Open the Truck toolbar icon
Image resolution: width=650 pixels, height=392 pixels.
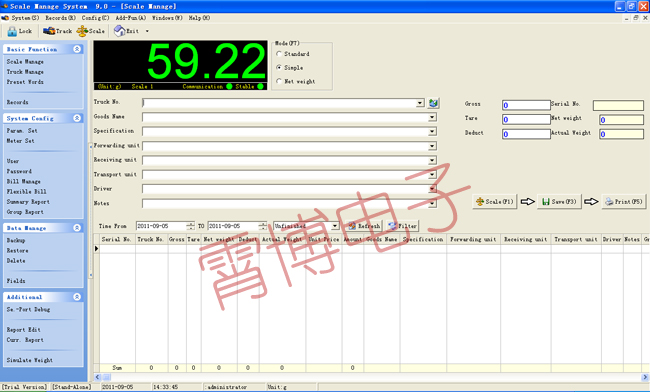point(49,31)
